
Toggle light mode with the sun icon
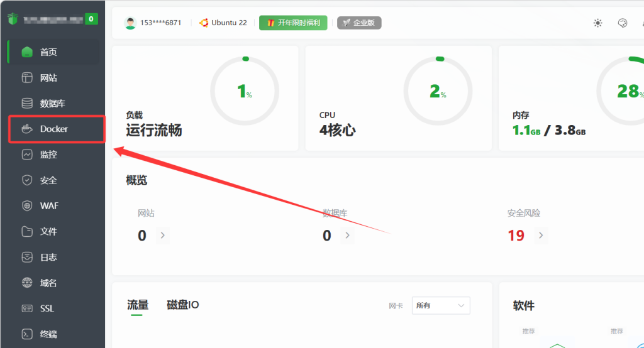(x=597, y=23)
